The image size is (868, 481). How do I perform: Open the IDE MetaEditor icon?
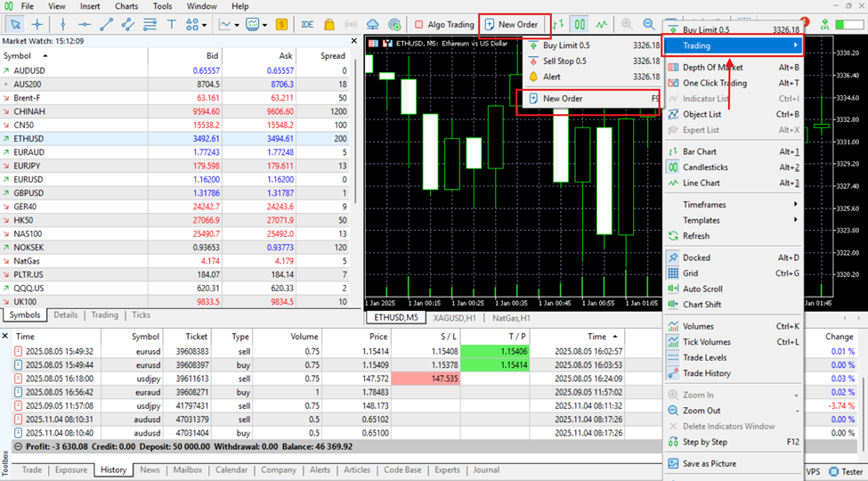click(x=307, y=24)
